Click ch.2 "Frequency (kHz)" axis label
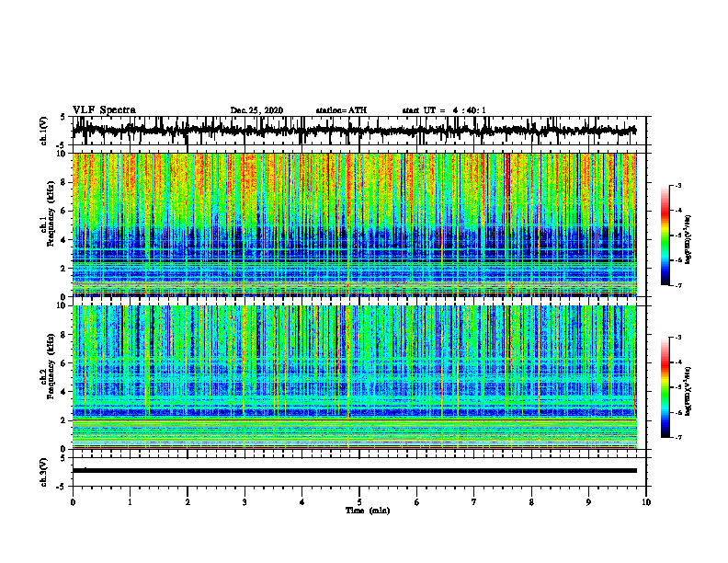728x563 pixels. [51, 365]
